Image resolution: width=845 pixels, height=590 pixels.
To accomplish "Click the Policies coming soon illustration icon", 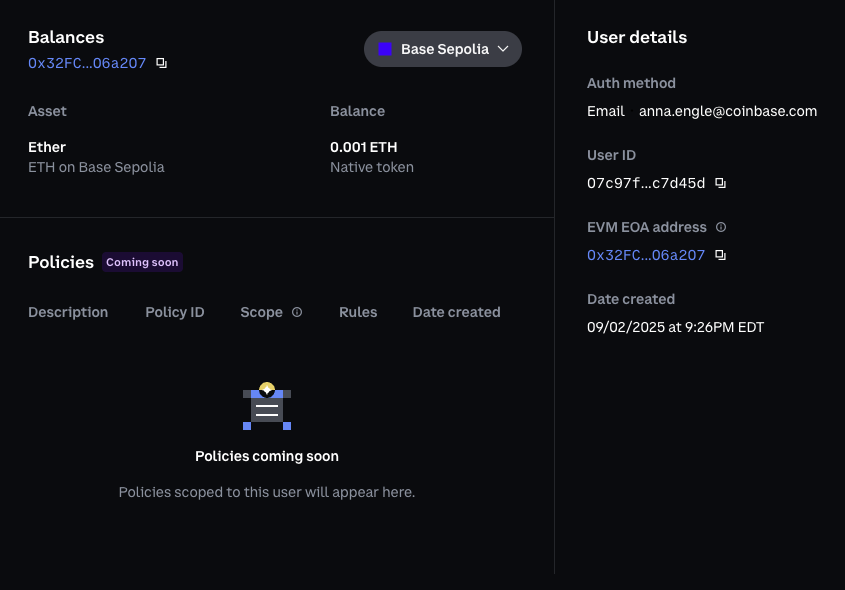I will point(266,407).
